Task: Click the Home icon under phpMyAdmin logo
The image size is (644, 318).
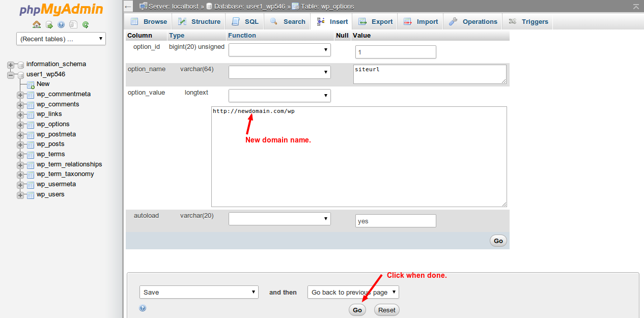Action: click(37, 24)
